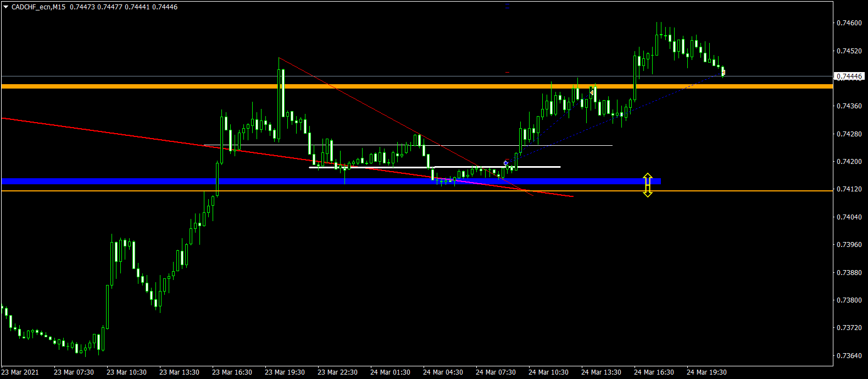Click the 0.73960 price axis label
Screen dimensions: 868x379
(849, 245)
